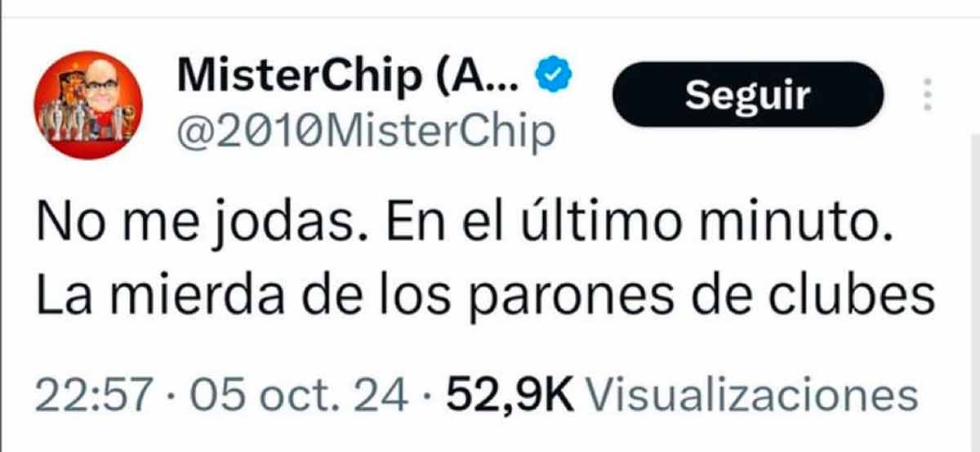Follow the account with Seguir button
This screenshot has width=980, height=452.
tap(747, 95)
